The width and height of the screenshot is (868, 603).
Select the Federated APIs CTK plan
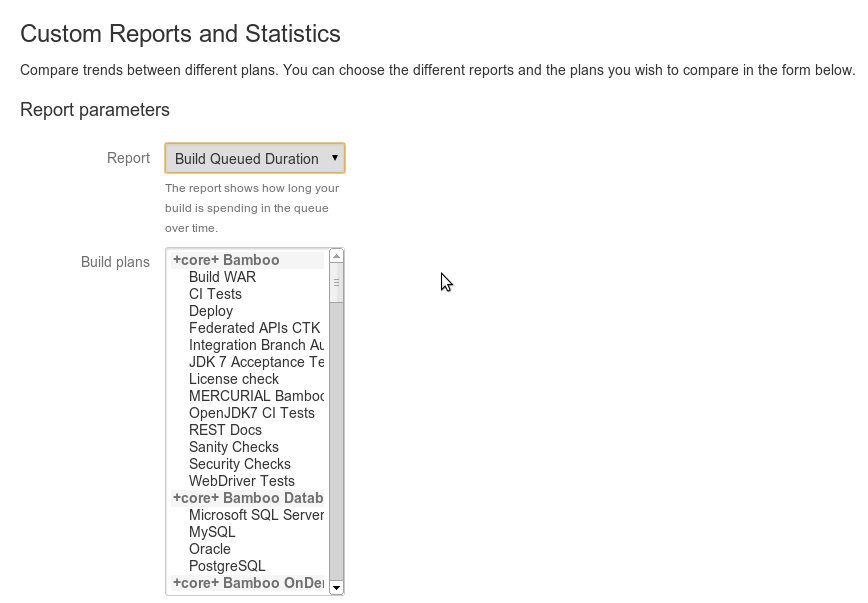pos(247,328)
